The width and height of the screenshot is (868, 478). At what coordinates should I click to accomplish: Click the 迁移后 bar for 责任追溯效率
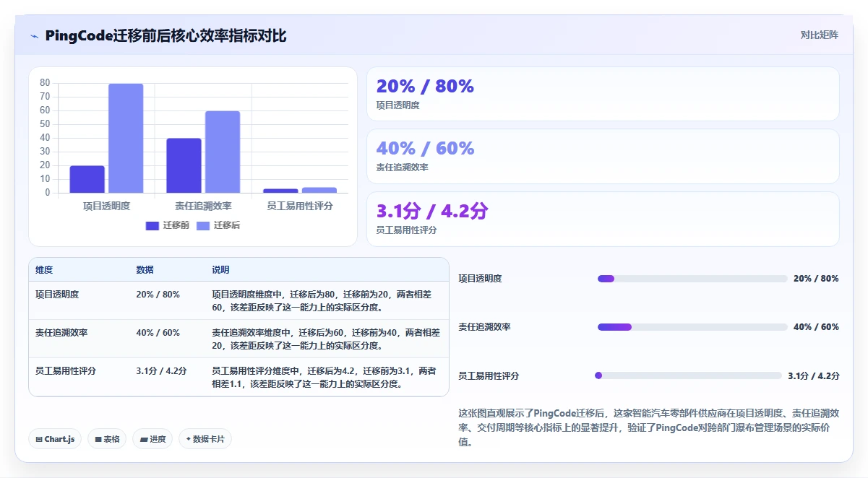223,152
